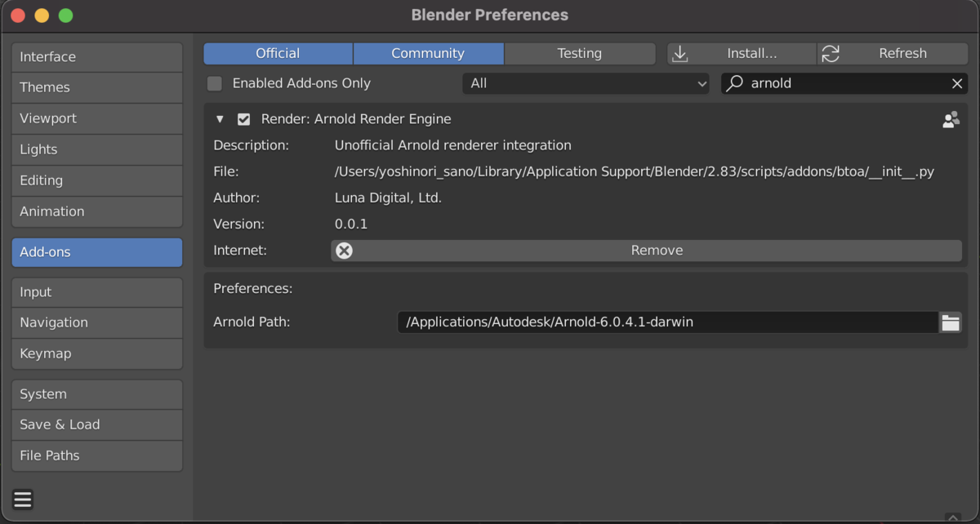The width and height of the screenshot is (980, 524).
Task: Click the download icon beside Install
Action: tap(679, 54)
